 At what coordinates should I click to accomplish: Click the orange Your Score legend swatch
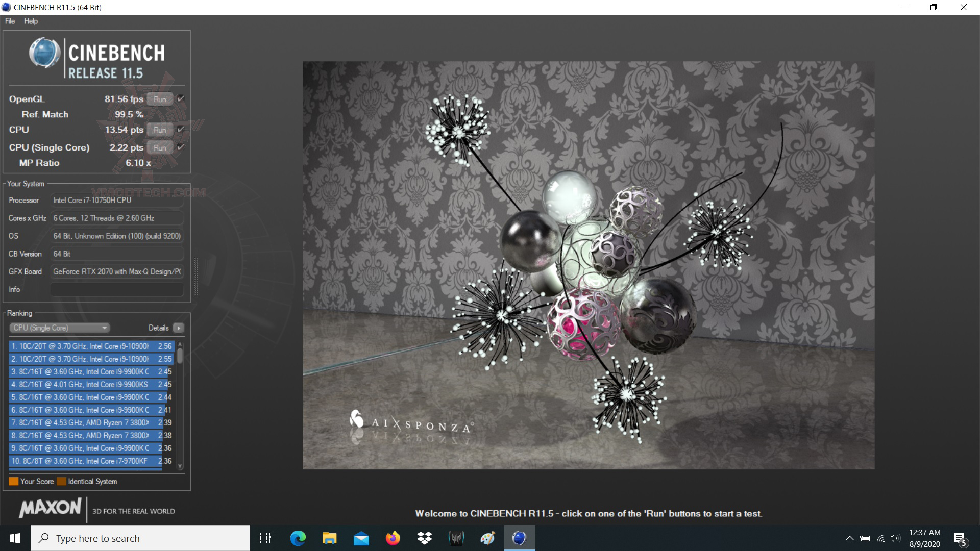click(13, 481)
